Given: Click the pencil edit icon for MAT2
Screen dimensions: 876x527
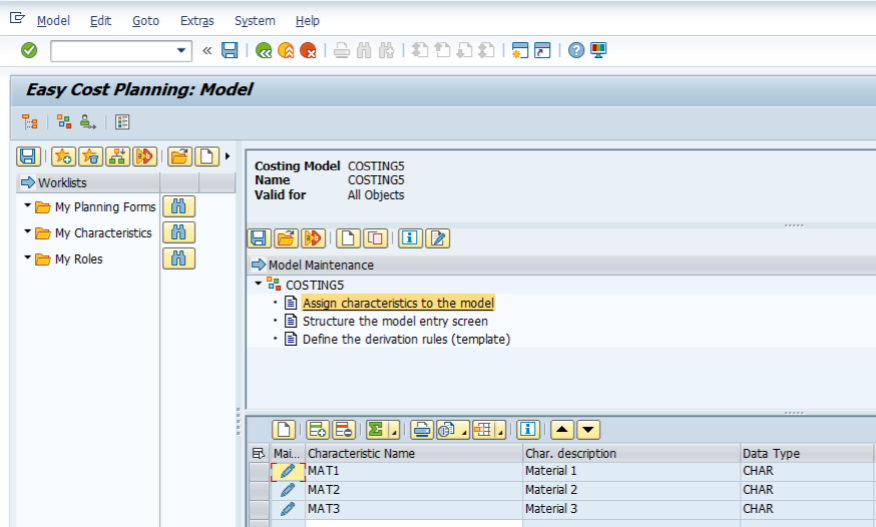Looking at the screenshot, I should pyautogui.click(x=287, y=490).
